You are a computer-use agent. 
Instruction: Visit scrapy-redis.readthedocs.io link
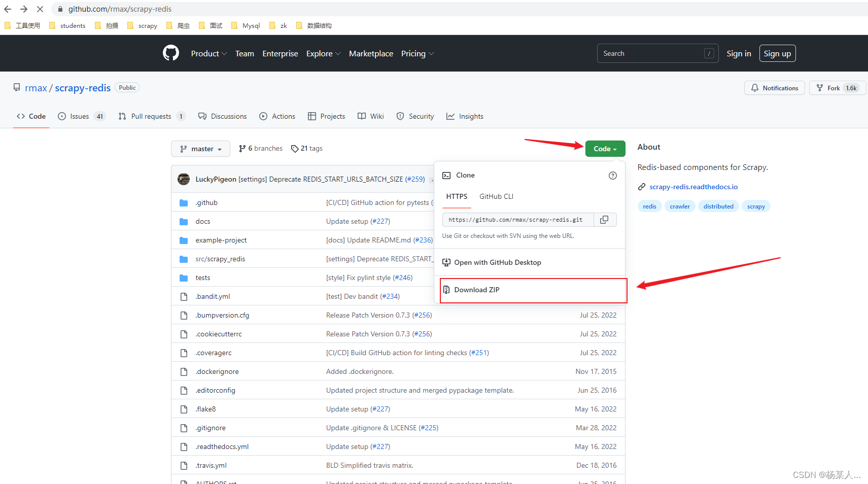[693, 187]
